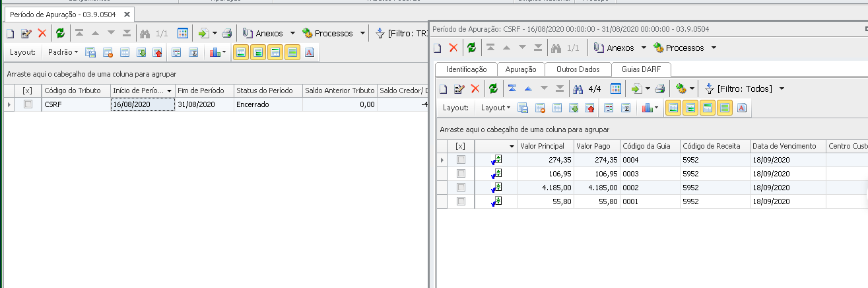Tick the checkbox of the CSRF row
The image size is (868, 288).
pos(28,104)
